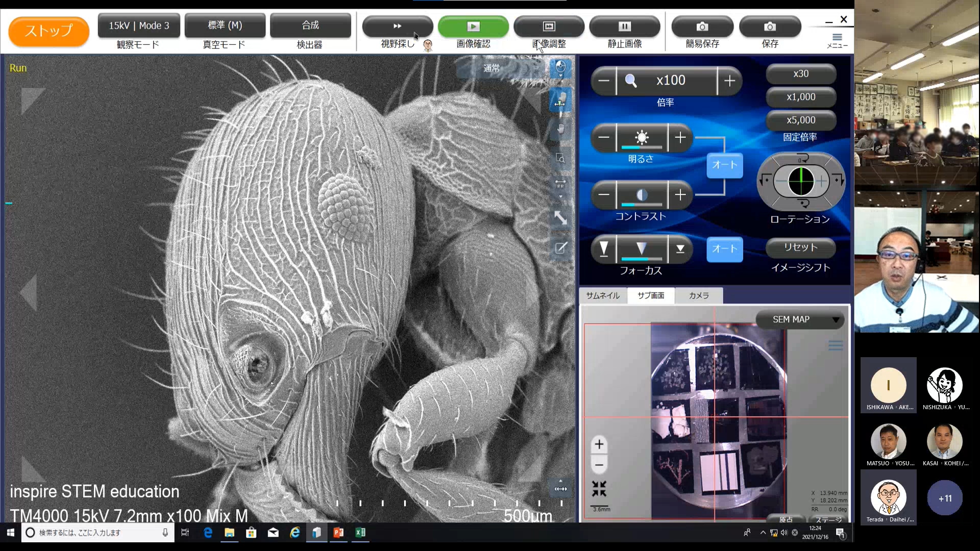Click the ローテーション rotation dial center
This screenshot has height=551, width=980.
coord(801,181)
